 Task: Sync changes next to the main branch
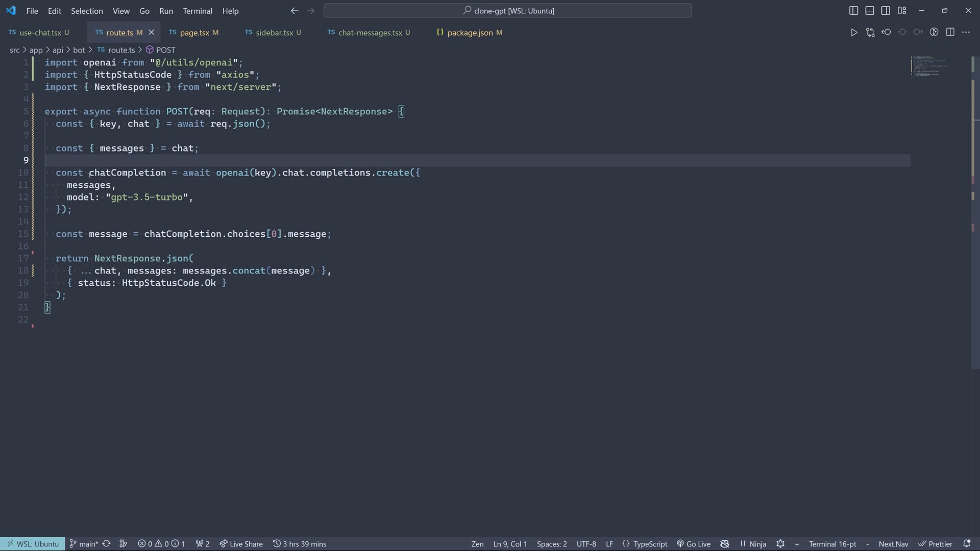tap(106, 544)
